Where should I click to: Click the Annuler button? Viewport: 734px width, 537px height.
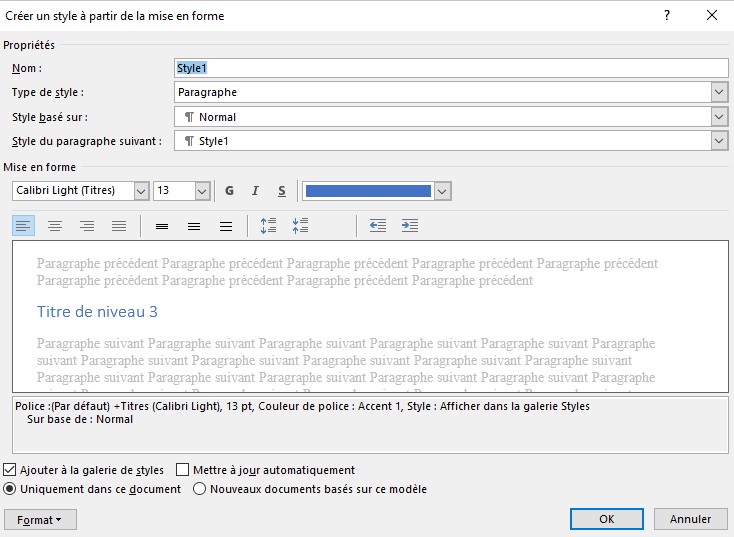[x=690, y=519]
